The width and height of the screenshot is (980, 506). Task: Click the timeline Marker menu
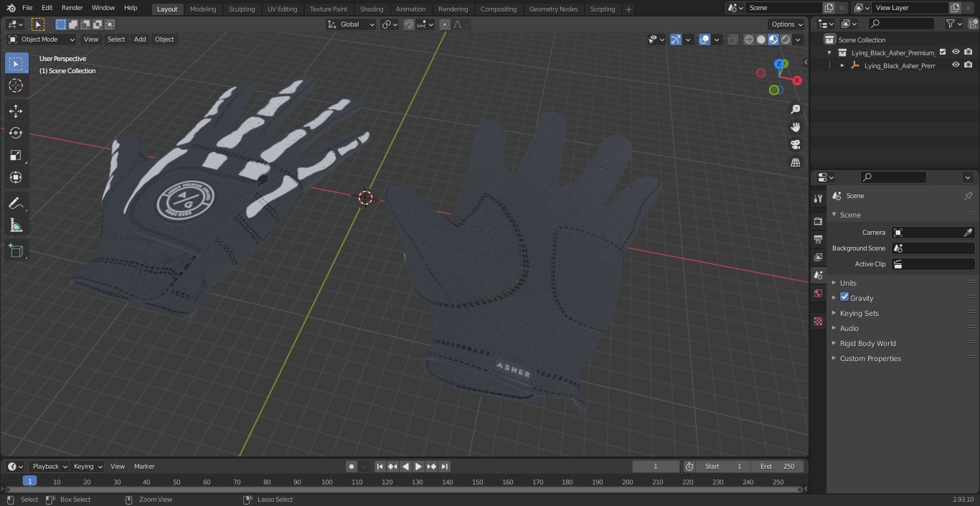point(144,467)
